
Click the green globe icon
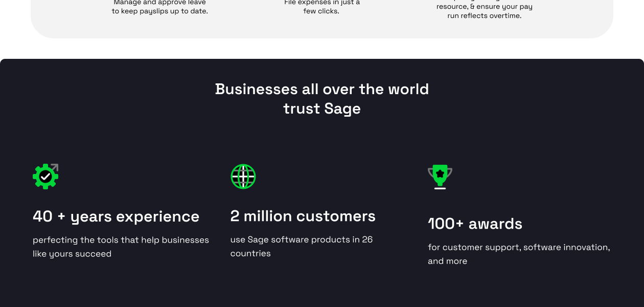pyautogui.click(x=243, y=177)
